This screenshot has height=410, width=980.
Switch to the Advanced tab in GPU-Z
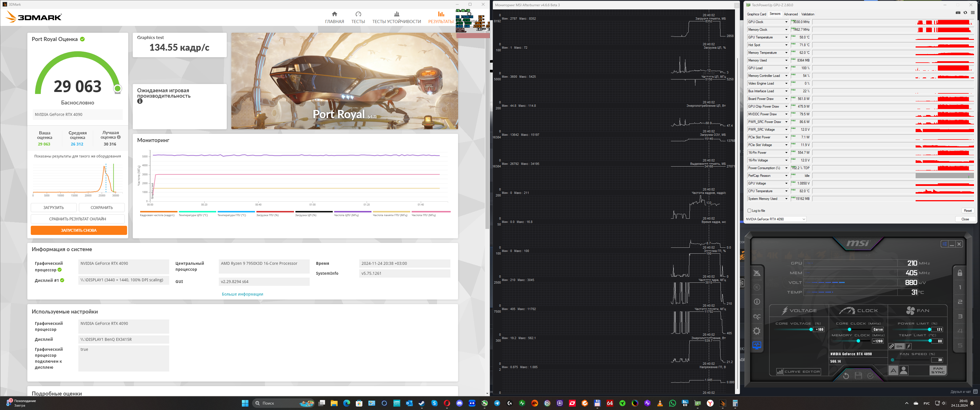[x=791, y=14]
